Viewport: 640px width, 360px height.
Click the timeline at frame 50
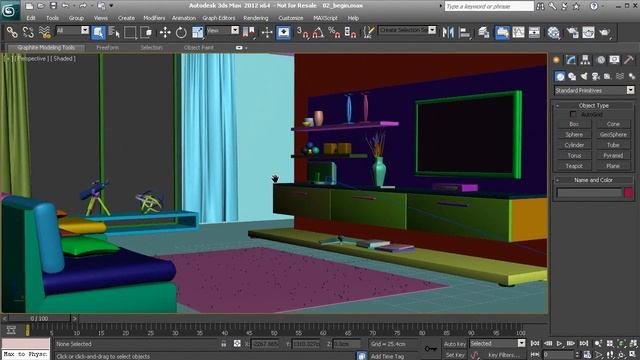(x=273, y=330)
